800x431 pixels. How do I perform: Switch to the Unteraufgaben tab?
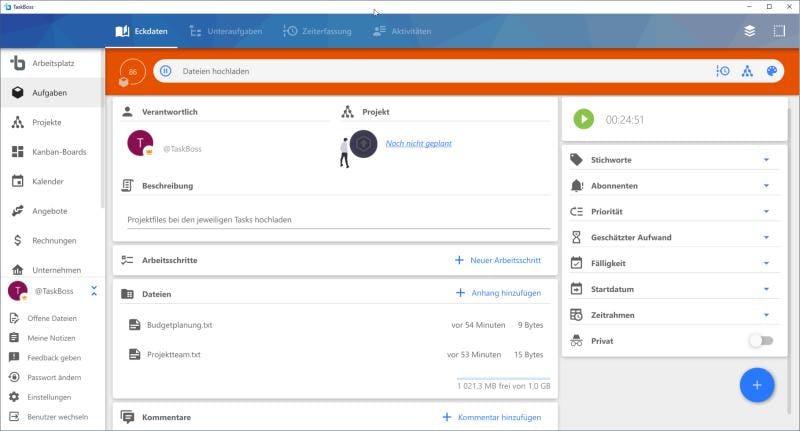[226, 31]
